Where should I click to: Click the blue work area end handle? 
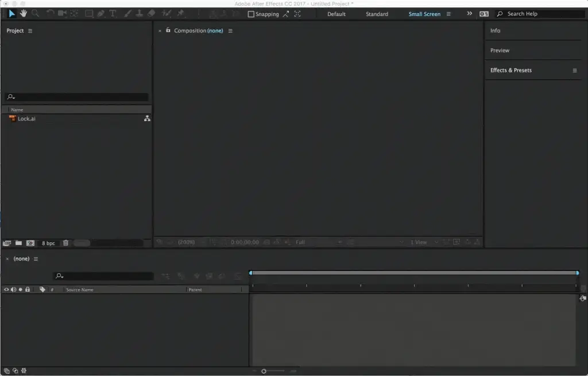(x=578, y=273)
